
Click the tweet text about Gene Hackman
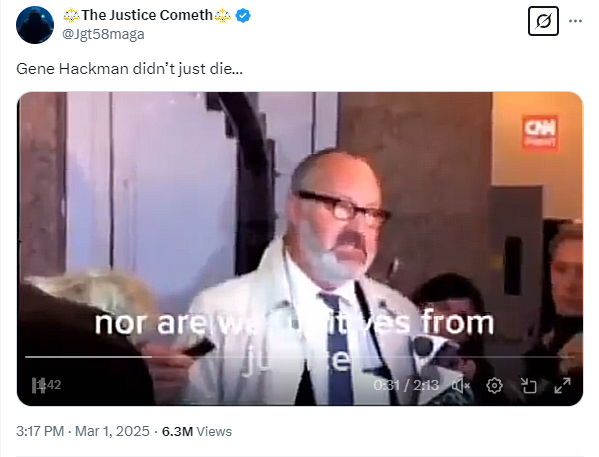[x=130, y=69]
